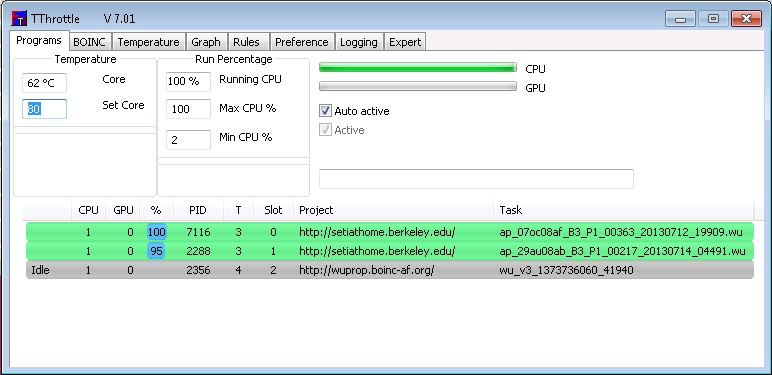The height and width of the screenshot is (375, 772).
Task: Open the Preference tab
Action: pos(301,42)
